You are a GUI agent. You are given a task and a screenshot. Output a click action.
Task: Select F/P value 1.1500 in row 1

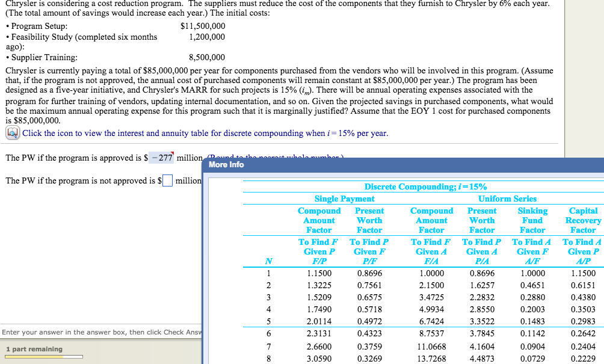319,274
